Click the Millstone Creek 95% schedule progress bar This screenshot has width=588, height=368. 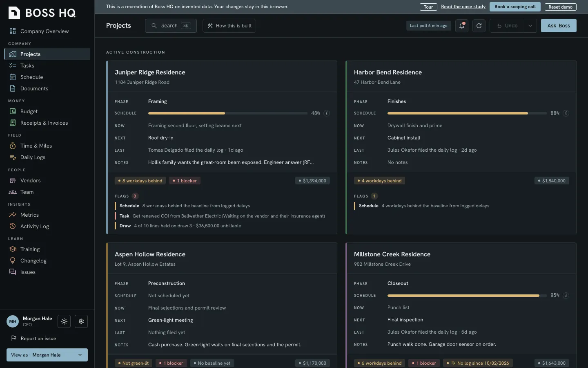click(467, 295)
